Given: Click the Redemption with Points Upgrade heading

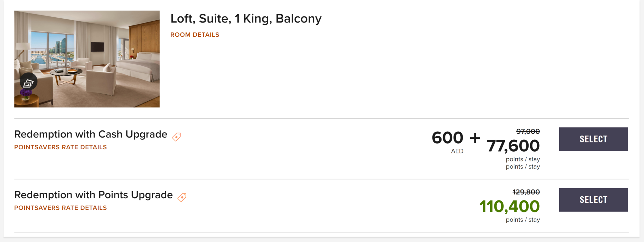Looking at the screenshot, I should click(x=93, y=195).
